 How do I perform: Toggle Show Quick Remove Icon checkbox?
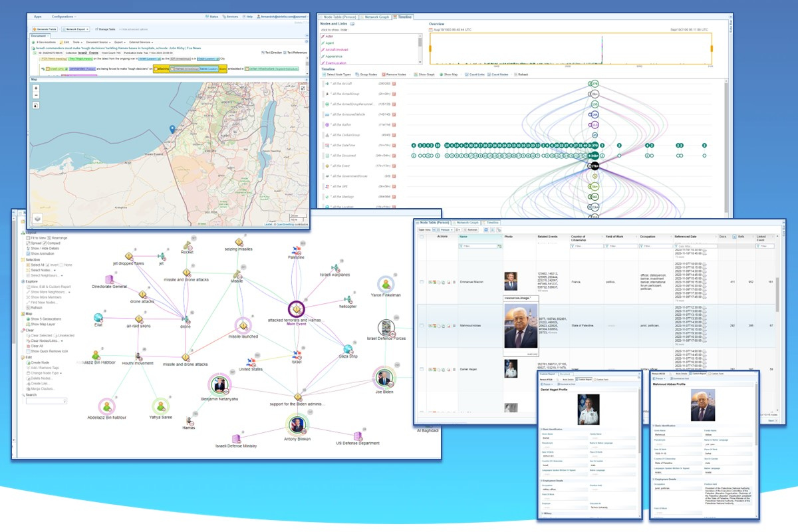tap(28, 351)
